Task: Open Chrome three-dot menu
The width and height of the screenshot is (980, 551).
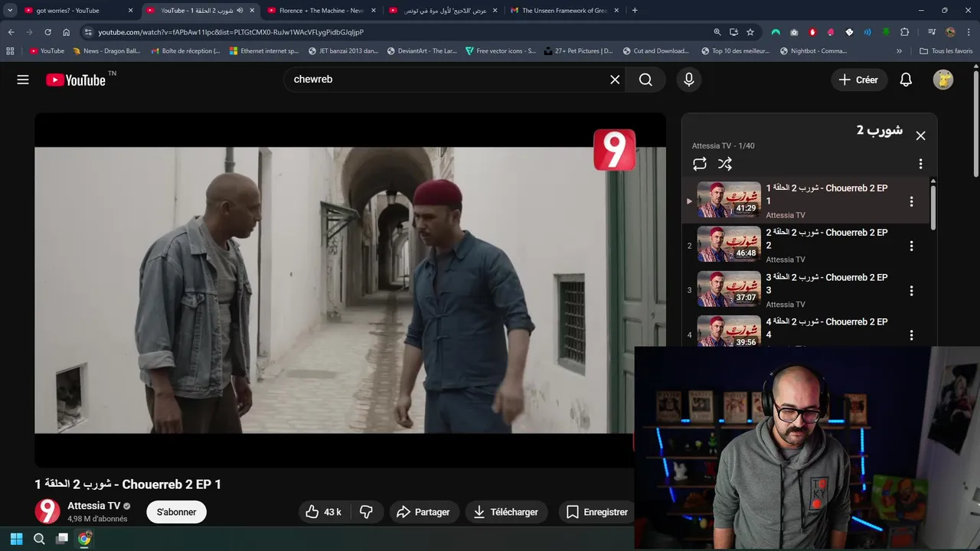Action: pyautogui.click(x=969, y=32)
